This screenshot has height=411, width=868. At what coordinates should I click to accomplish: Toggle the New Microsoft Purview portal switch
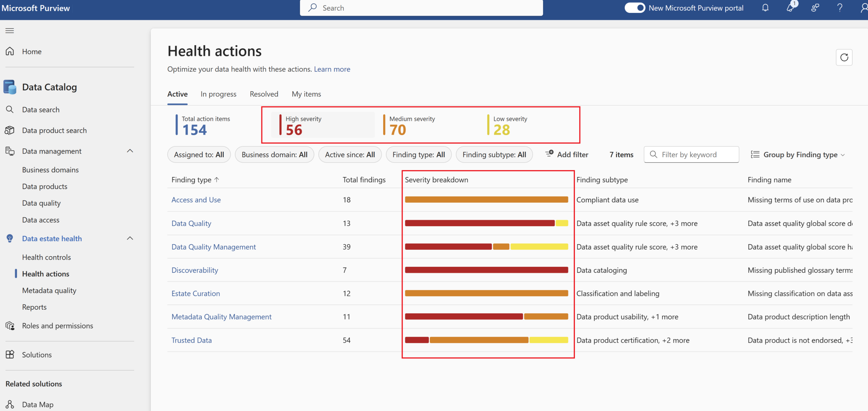(635, 8)
